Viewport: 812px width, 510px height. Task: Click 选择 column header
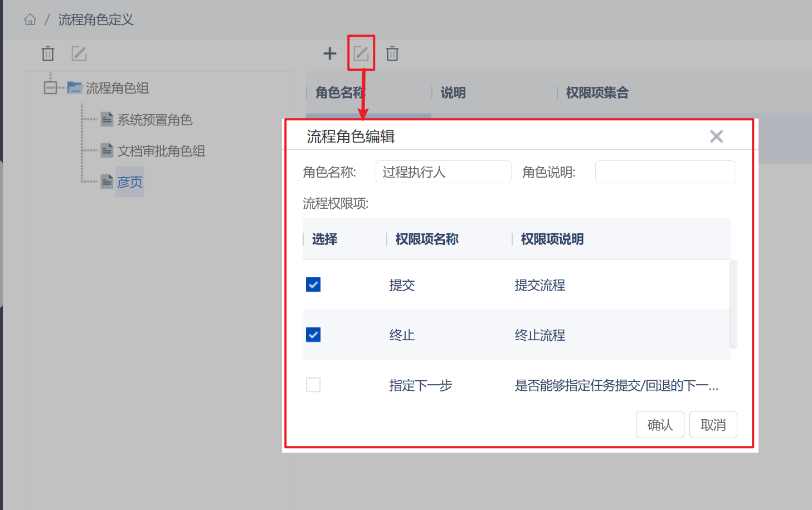[x=325, y=239]
